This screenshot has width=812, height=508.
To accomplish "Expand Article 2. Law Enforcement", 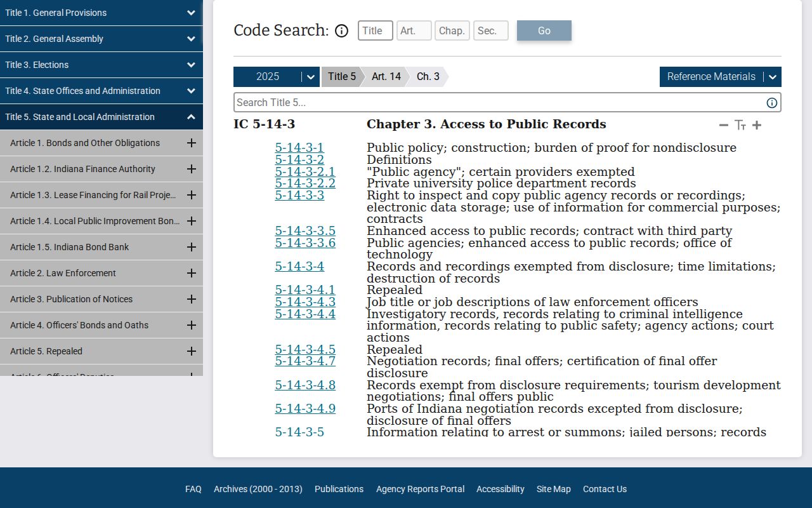I will point(191,273).
